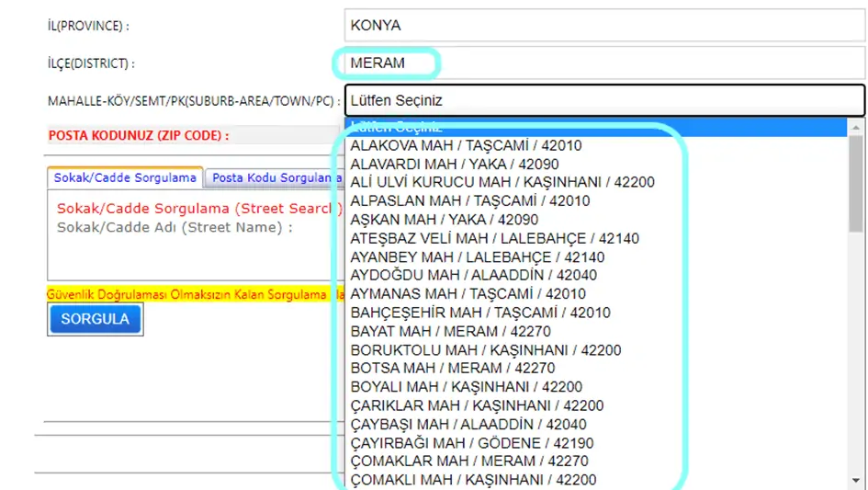Click the district field containing MERAM
This screenshot has width=868, height=490.
pyautogui.click(x=387, y=63)
